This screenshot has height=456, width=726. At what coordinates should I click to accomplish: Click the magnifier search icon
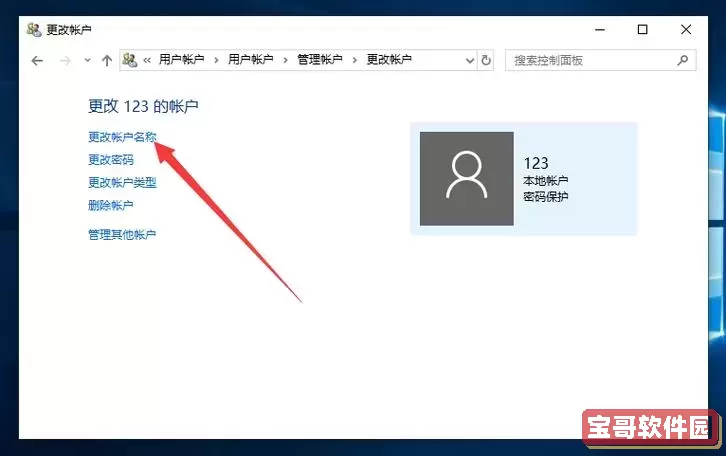[682, 60]
